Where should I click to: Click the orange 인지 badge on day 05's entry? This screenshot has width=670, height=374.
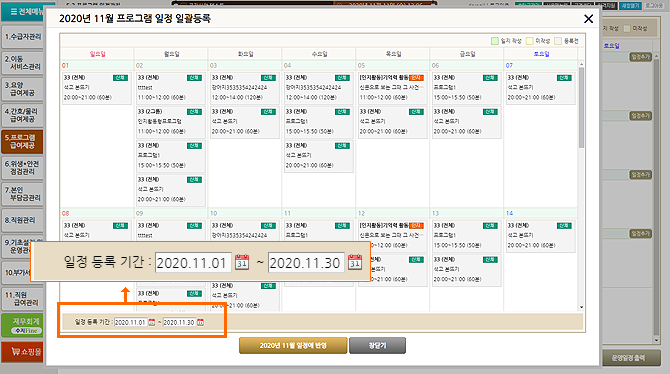[x=416, y=78]
